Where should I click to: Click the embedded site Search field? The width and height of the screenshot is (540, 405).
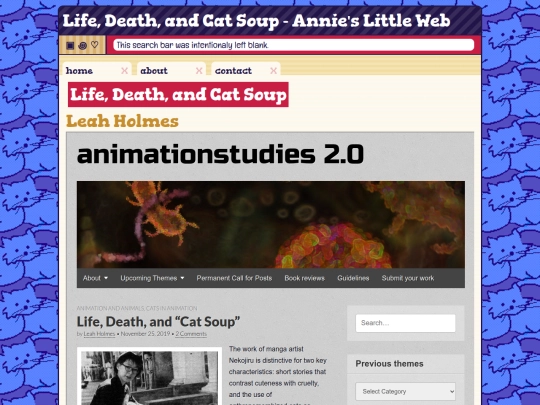(x=405, y=323)
